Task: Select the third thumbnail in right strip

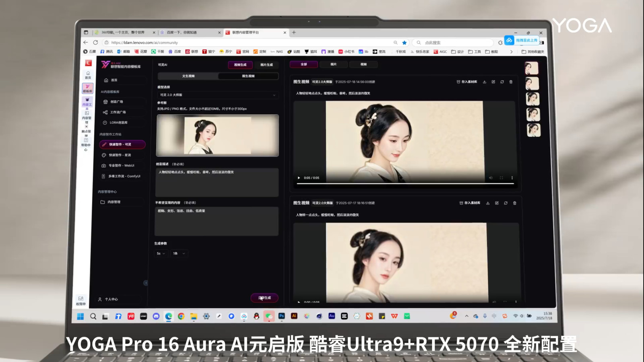Action: pyautogui.click(x=533, y=99)
